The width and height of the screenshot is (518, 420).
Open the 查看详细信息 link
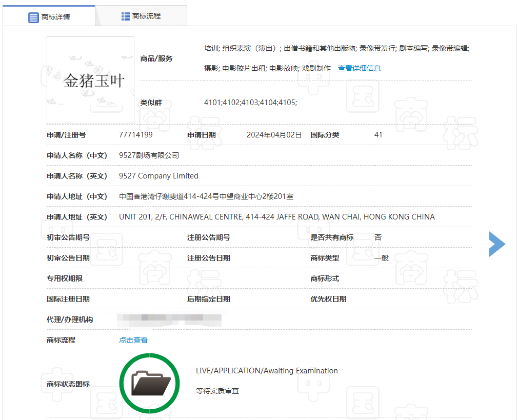coord(359,68)
